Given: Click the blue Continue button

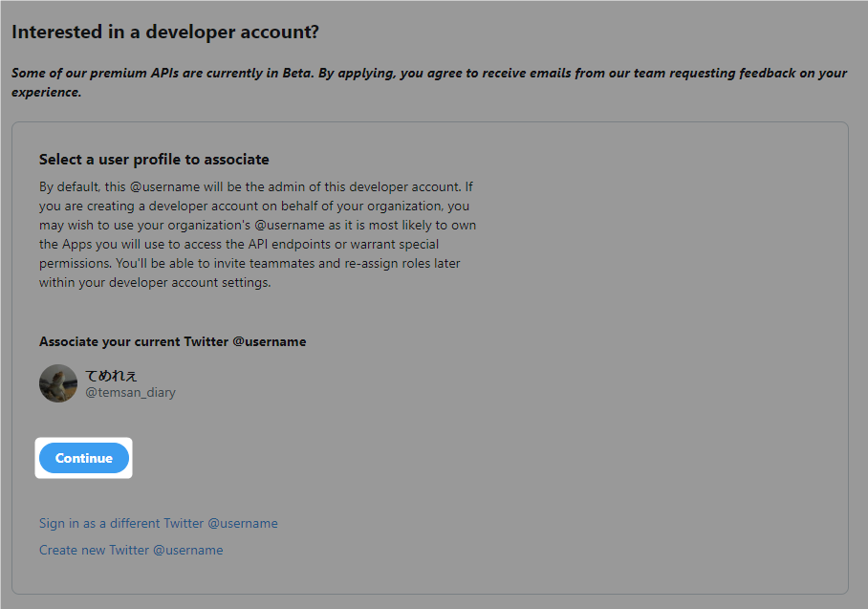Looking at the screenshot, I should click(x=83, y=458).
